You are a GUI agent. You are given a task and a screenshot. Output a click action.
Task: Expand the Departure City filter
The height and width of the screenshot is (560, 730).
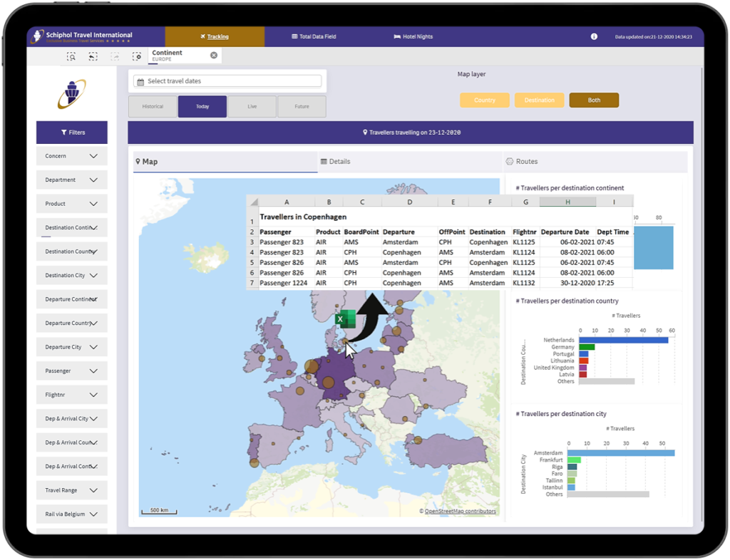pos(72,347)
